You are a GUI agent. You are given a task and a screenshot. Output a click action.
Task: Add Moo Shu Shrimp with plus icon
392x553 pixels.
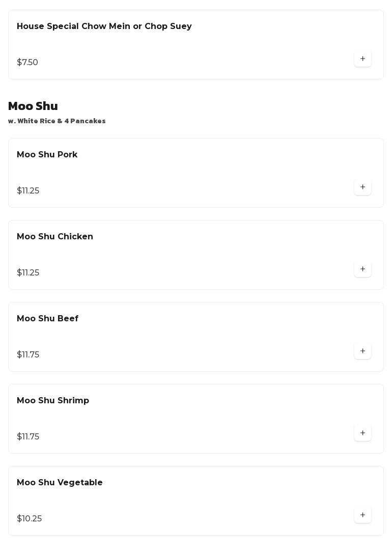click(x=362, y=433)
